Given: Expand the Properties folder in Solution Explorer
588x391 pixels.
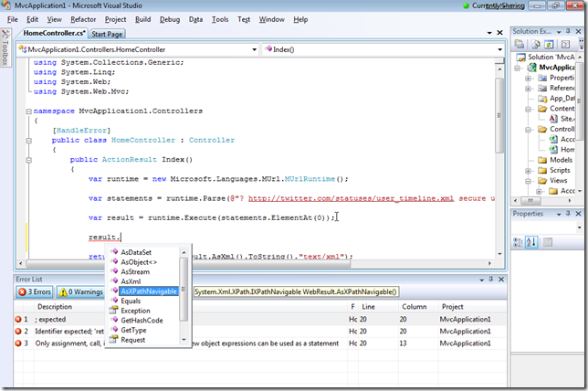Looking at the screenshot, I should pyautogui.click(x=528, y=79).
